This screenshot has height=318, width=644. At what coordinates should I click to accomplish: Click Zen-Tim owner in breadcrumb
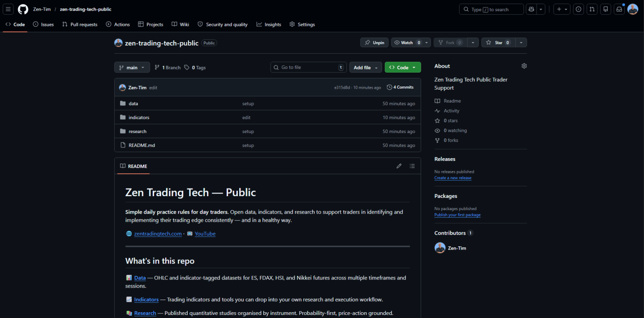(x=42, y=9)
